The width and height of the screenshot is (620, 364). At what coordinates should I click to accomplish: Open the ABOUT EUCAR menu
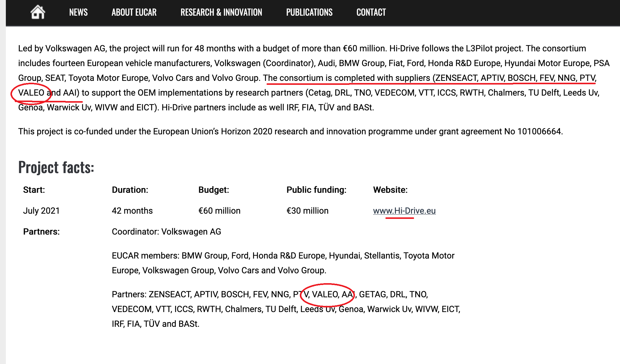pyautogui.click(x=134, y=12)
